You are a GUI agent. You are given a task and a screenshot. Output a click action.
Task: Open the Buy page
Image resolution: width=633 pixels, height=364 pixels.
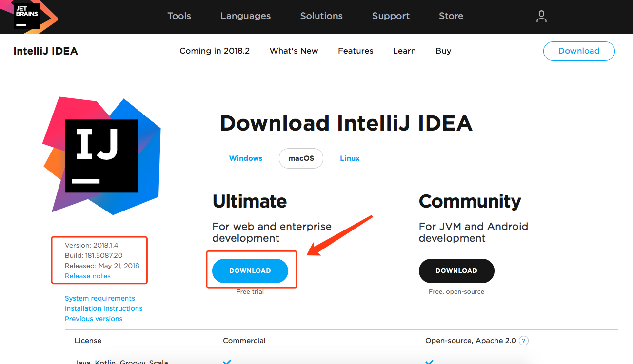[x=443, y=51]
